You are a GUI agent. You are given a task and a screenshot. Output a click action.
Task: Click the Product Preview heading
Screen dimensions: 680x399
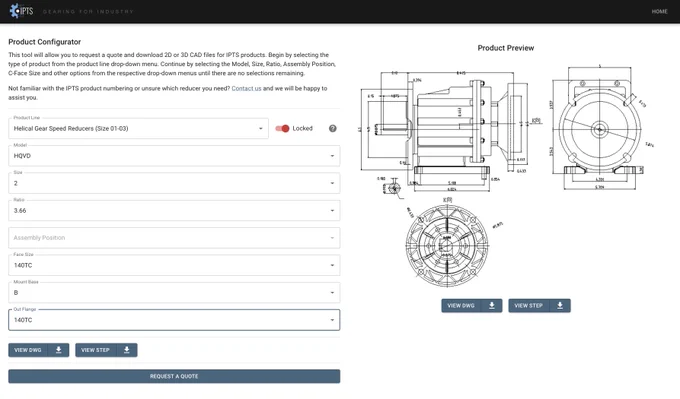506,48
